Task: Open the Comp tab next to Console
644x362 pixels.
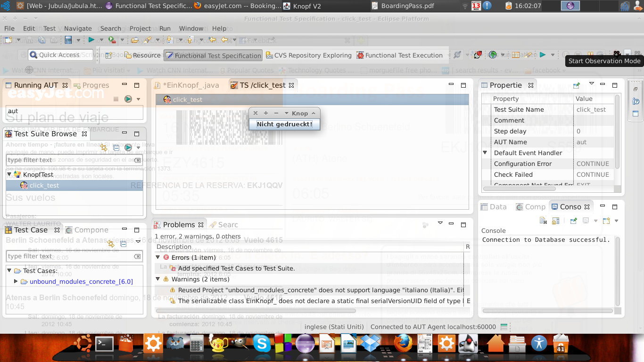Action: click(531, 207)
